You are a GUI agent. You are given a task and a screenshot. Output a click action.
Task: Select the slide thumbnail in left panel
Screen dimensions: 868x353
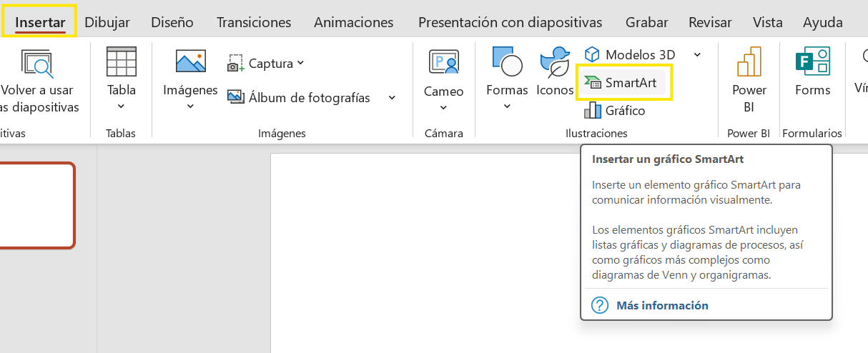tap(36, 205)
